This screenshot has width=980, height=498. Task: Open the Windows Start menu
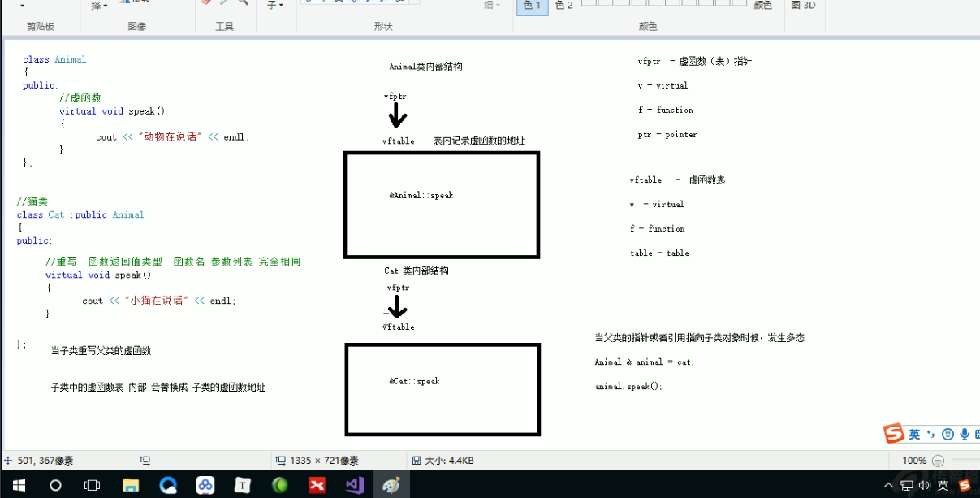coord(18,485)
